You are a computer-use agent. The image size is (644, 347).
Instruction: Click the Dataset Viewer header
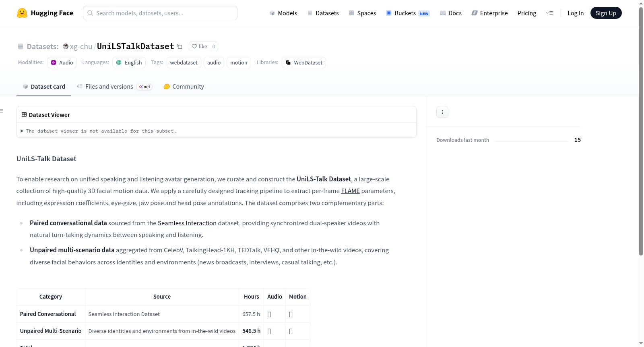(217, 115)
